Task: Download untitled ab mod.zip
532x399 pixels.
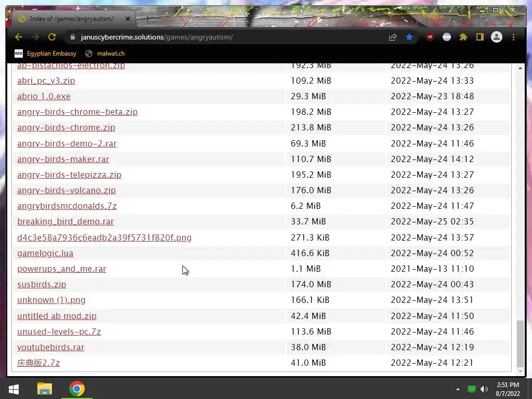Action: 57,316
